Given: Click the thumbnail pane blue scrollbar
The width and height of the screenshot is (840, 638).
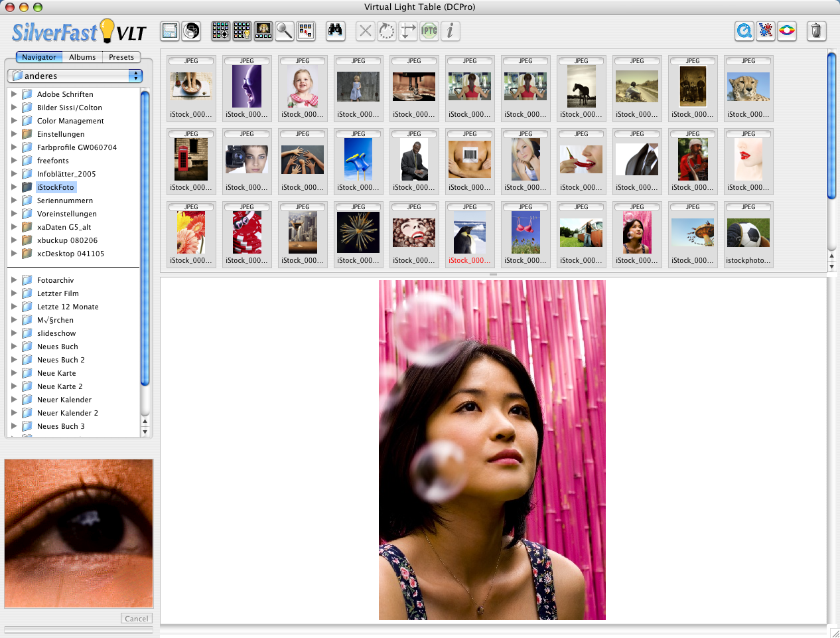Looking at the screenshot, I should [831, 125].
